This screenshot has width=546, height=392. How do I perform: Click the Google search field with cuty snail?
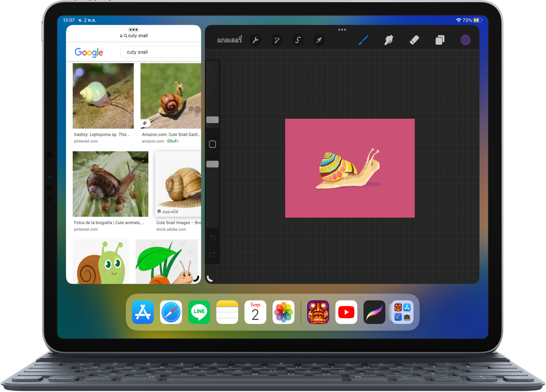(160, 52)
